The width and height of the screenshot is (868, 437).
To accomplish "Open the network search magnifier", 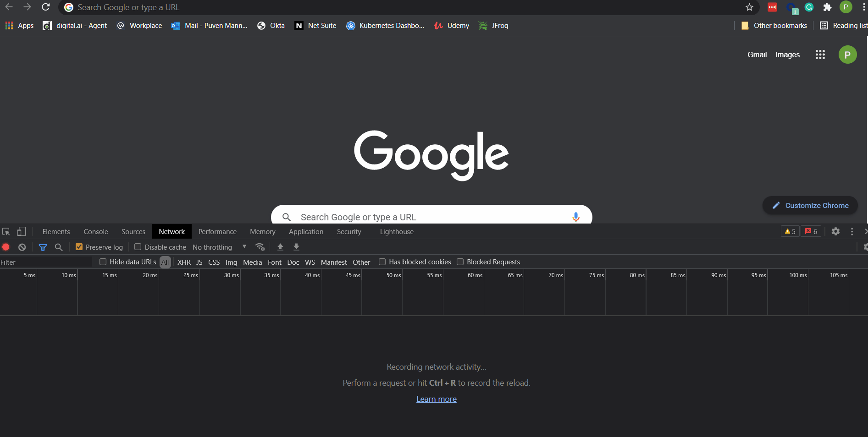I will [x=59, y=247].
